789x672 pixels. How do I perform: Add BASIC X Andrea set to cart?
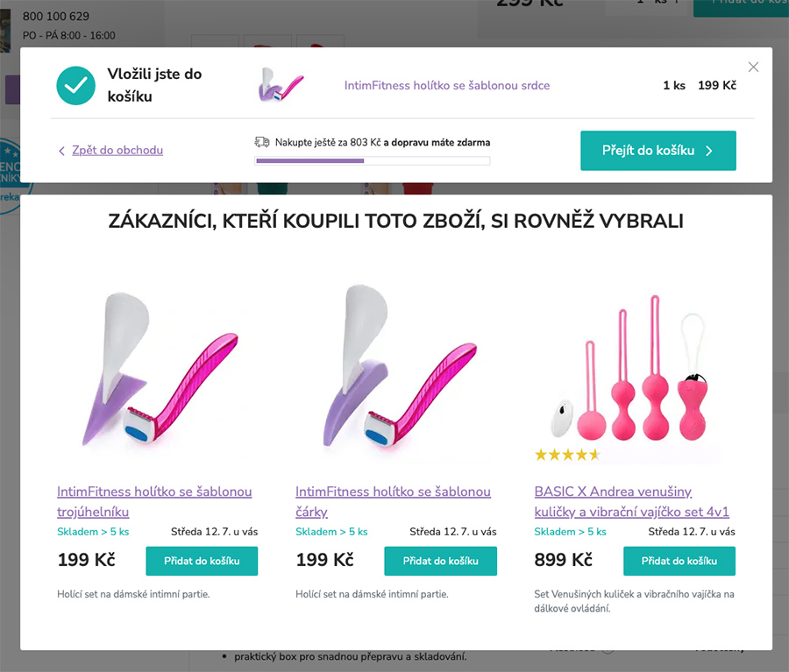679,561
